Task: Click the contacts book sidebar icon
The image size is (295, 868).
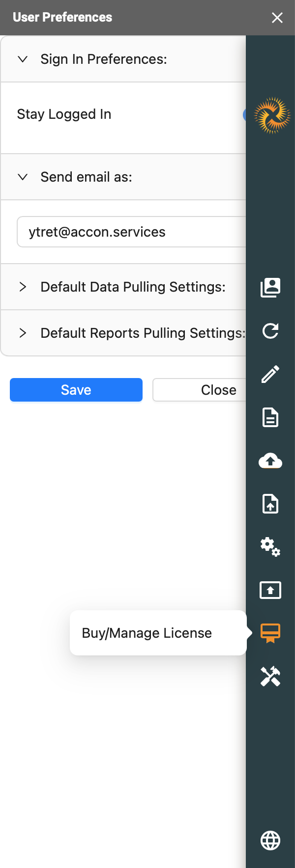Action: tap(270, 288)
